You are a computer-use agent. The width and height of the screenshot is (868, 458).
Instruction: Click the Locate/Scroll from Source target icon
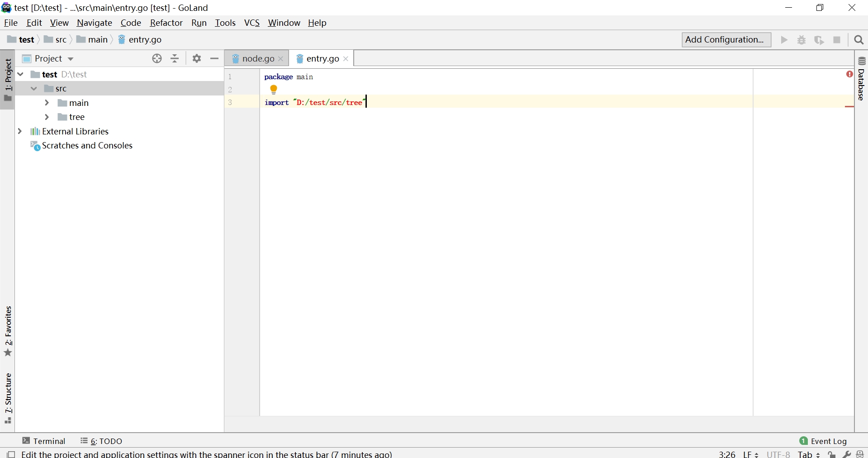pyautogui.click(x=157, y=58)
